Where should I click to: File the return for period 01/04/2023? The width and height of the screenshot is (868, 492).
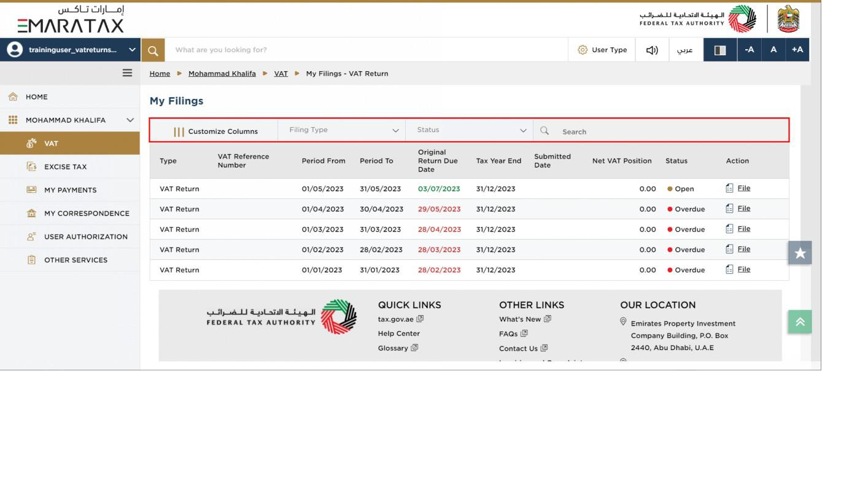738,208
